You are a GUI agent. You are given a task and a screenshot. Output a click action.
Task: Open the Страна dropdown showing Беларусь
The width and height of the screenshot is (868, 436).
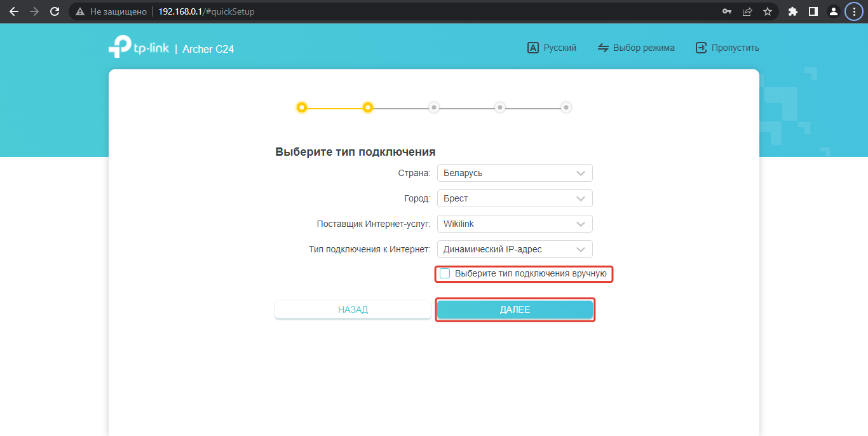point(515,173)
